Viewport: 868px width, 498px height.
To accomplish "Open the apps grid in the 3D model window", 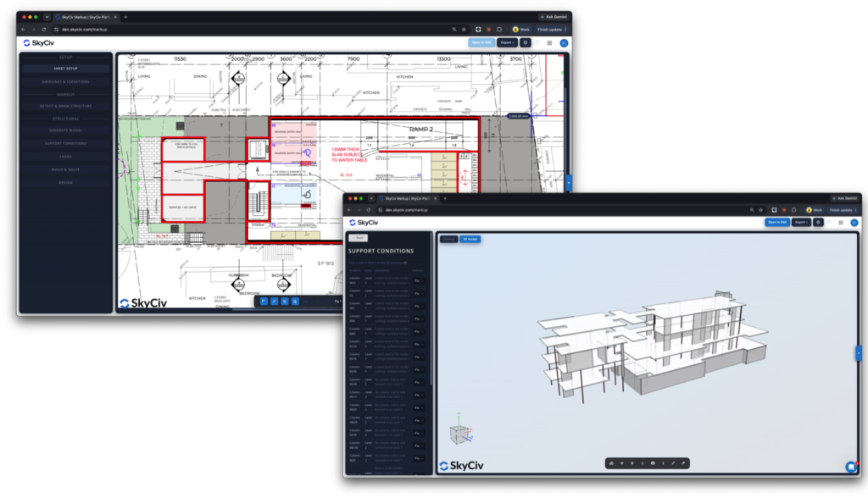I will 841,223.
